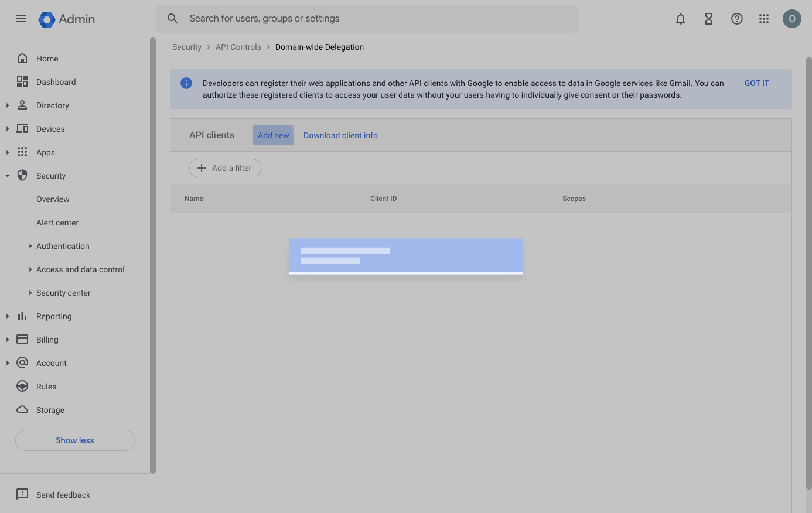Go to Dashboard in sidebar
The image size is (812, 513).
[x=56, y=82]
